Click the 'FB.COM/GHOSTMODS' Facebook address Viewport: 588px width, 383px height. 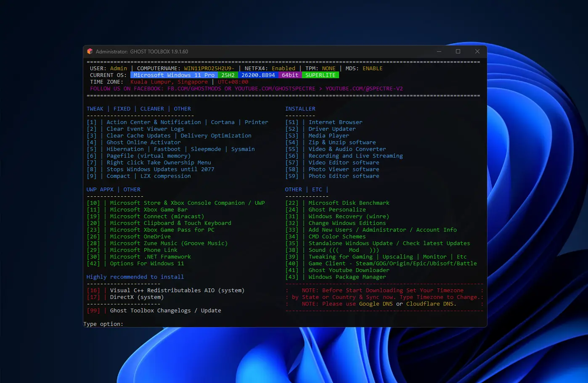[194, 89]
